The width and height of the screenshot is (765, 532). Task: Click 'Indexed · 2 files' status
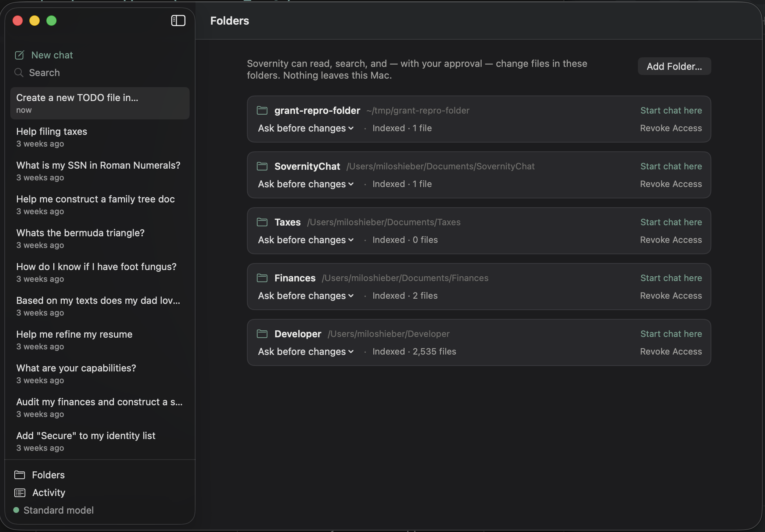(405, 296)
